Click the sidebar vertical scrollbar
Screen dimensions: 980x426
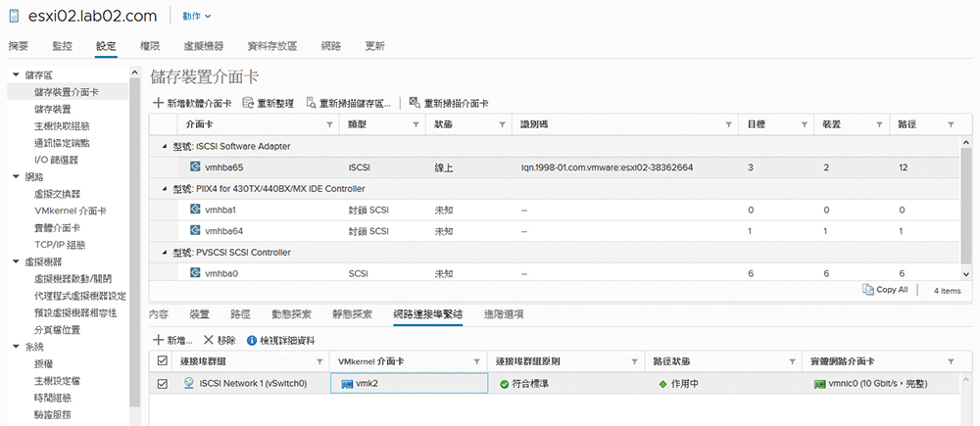[133, 244]
